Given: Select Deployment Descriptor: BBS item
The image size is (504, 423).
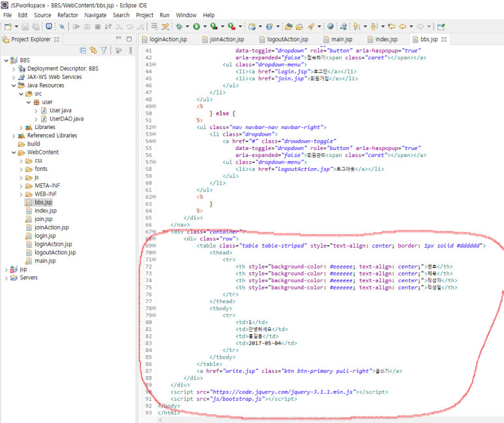Looking at the screenshot, I should 63,69.
